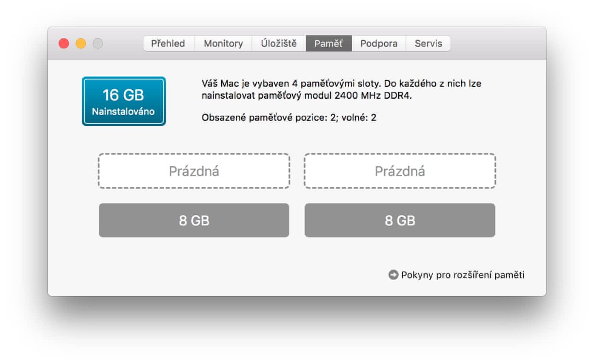The image size is (594, 364).
Task: Open the Servis tab
Action: (x=428, y=43)
